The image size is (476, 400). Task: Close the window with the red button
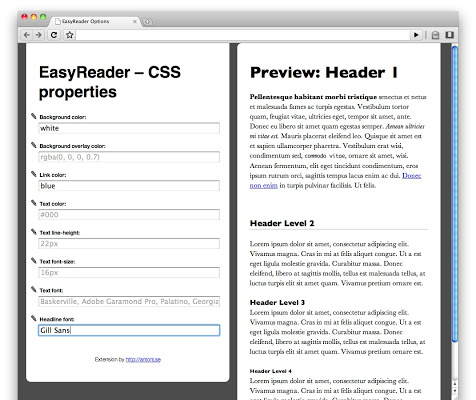(24, 17)
